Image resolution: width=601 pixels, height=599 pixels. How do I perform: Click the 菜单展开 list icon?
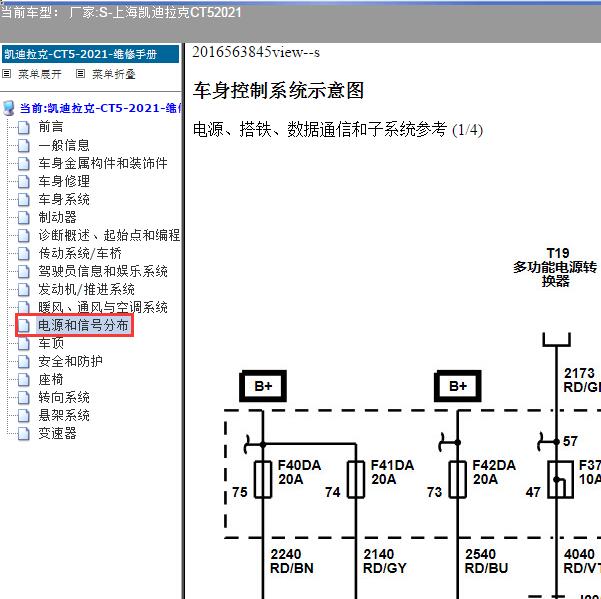tap(7, 74)
